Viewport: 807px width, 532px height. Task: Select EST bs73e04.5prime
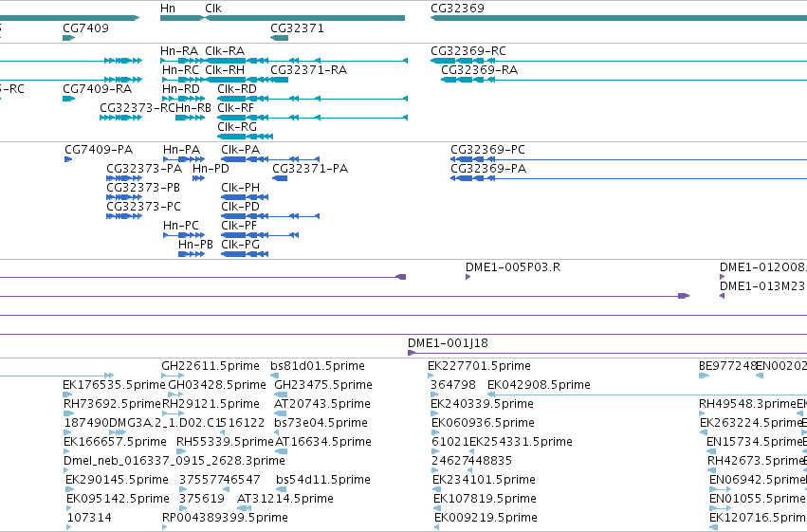coord(321,423)
